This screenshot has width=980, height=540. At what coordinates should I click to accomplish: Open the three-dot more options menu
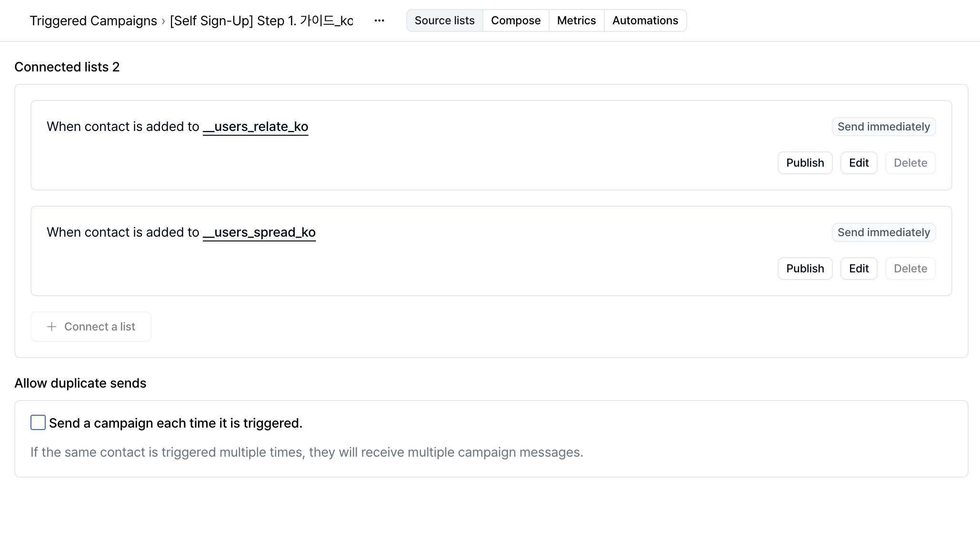coord(379,20)
